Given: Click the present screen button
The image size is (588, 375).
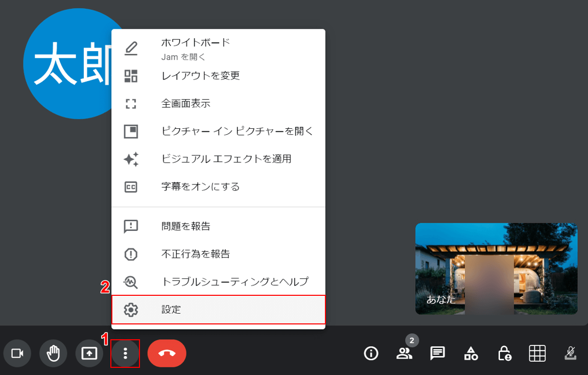Looking at the screenshot, I should (89, 353).
